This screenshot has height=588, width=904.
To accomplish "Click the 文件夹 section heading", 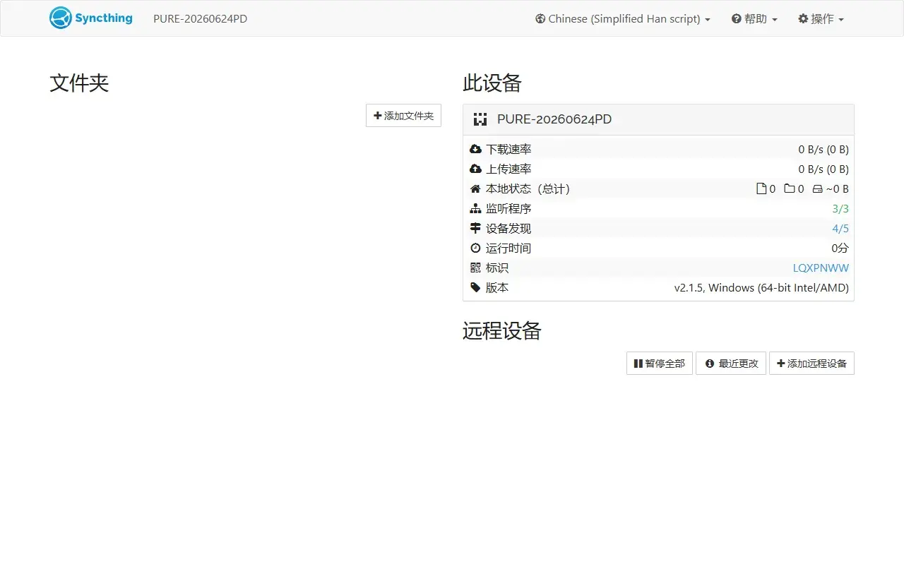I will pos(79,83).
